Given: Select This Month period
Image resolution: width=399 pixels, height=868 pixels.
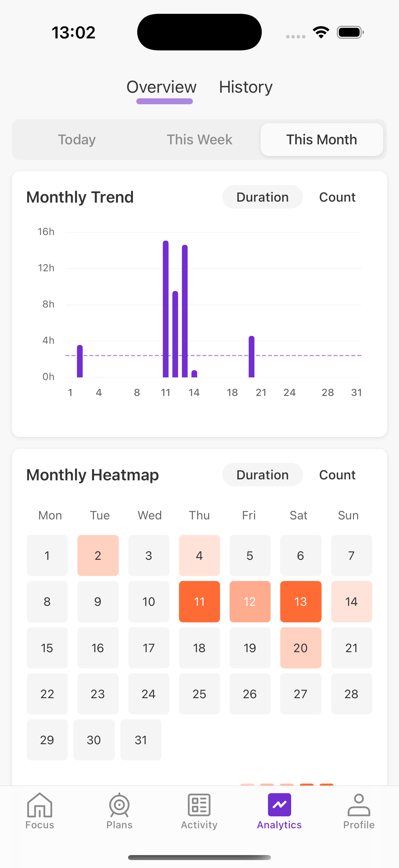Looking at the screenshot, I should point(322,139).
